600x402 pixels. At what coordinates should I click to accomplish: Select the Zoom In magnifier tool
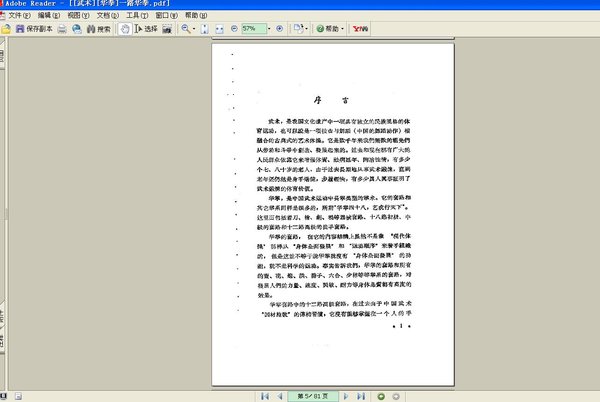pyautogui.click(x=186, y=29)
